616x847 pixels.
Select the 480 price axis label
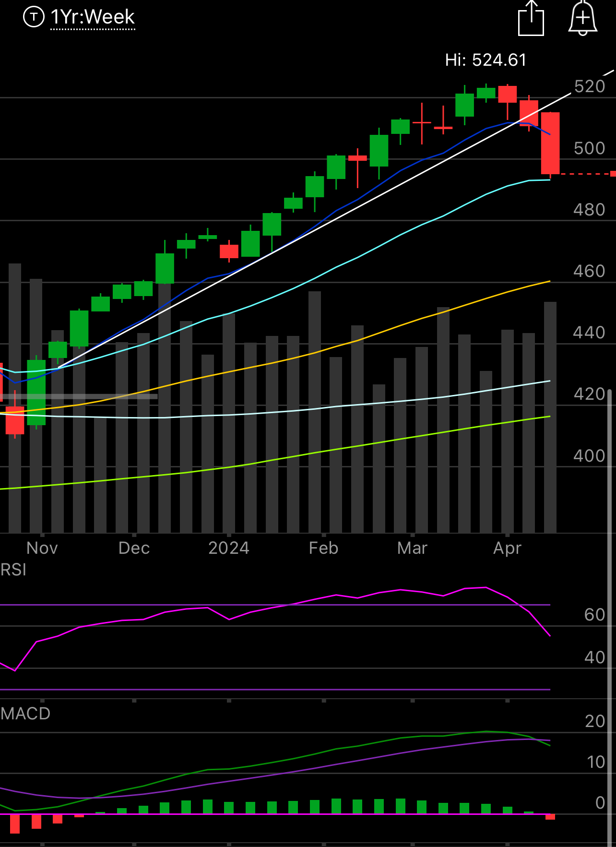(x=590, y=210)
